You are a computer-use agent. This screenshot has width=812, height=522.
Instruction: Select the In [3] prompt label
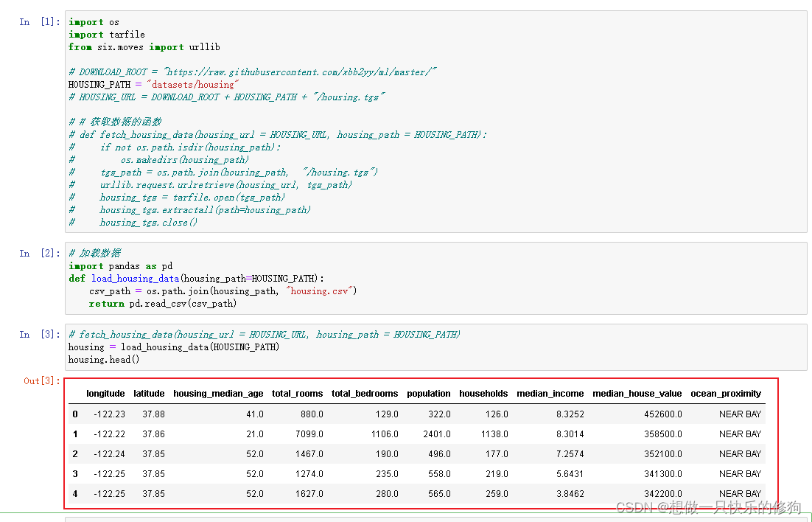[x=40, y=334]
